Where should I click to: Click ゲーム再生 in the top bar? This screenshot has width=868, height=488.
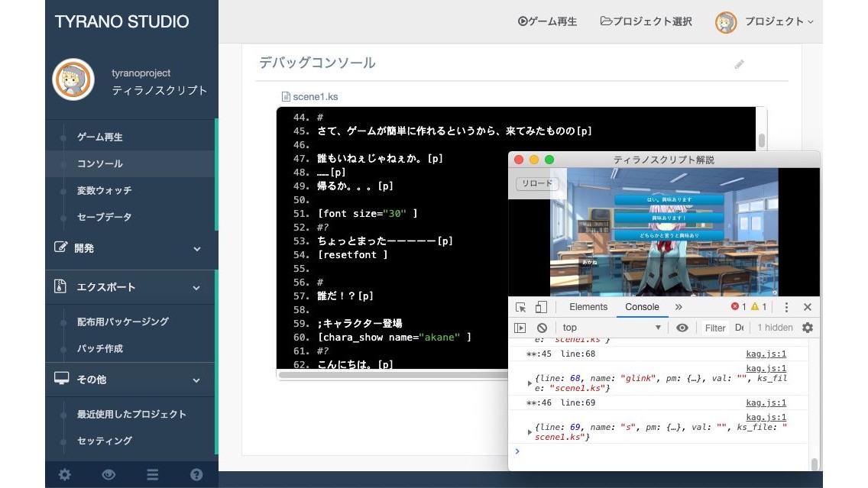click(x=548, y=21)
